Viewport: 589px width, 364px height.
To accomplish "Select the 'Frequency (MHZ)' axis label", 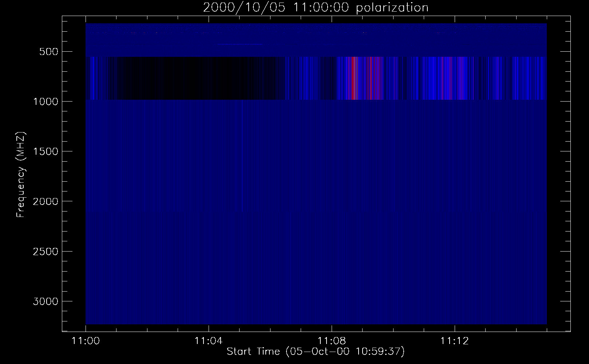I will point(21,175).
